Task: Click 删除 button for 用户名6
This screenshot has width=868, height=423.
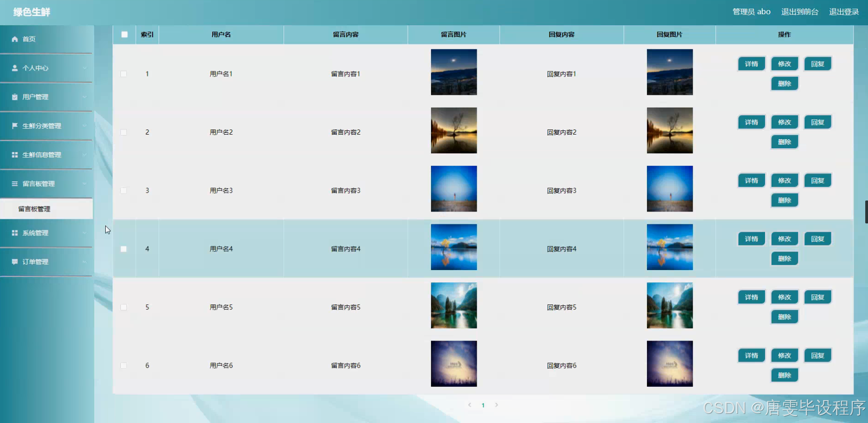Action: (x=784, y=375)
